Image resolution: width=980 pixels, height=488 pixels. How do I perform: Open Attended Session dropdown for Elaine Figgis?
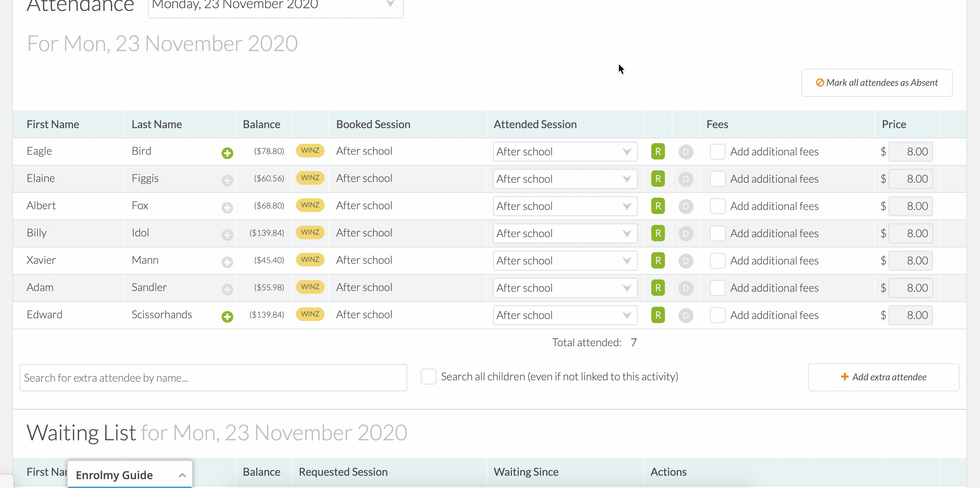(565, 179)
